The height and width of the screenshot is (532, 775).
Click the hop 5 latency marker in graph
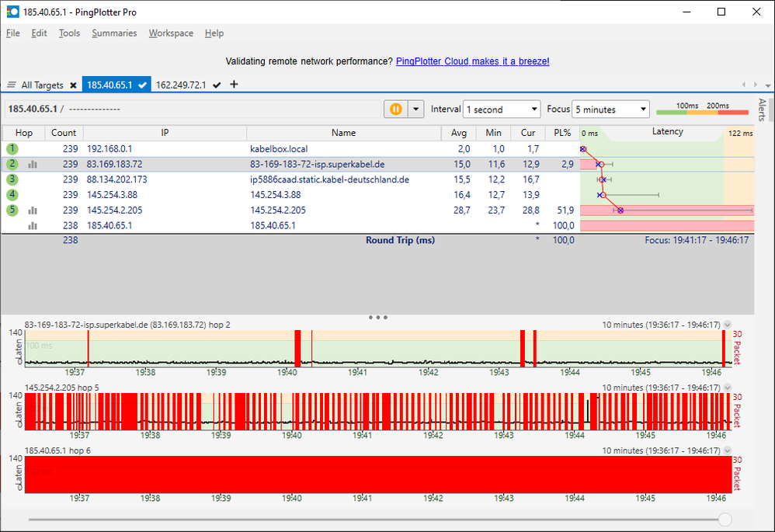[620, 210]
